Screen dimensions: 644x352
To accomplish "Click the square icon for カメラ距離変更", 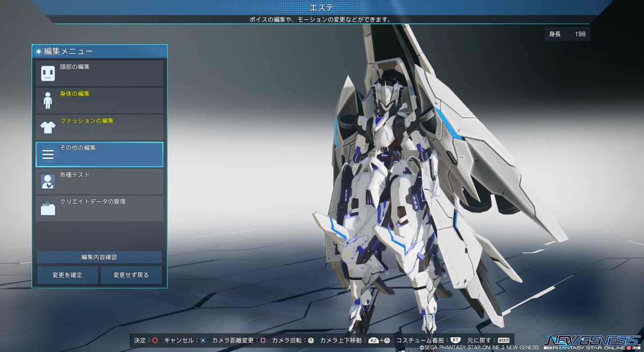I will click(263, 340).
